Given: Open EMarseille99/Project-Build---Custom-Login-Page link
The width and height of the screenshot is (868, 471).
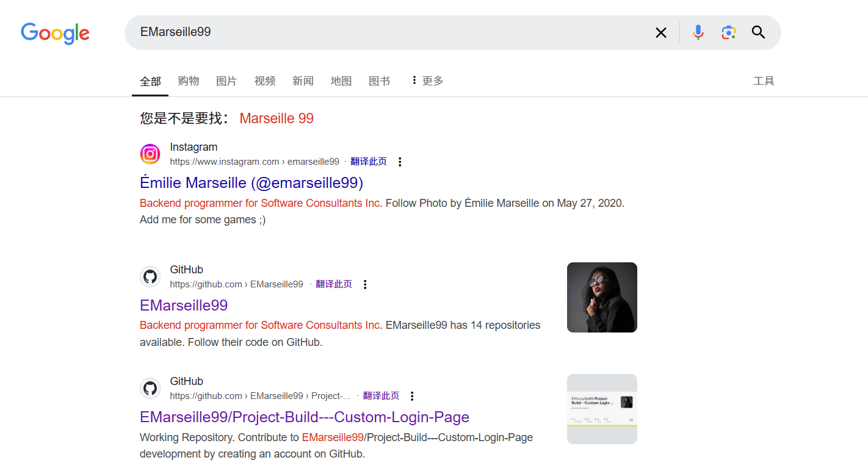Looking at the screenshot, I should (x=305, y=417).
